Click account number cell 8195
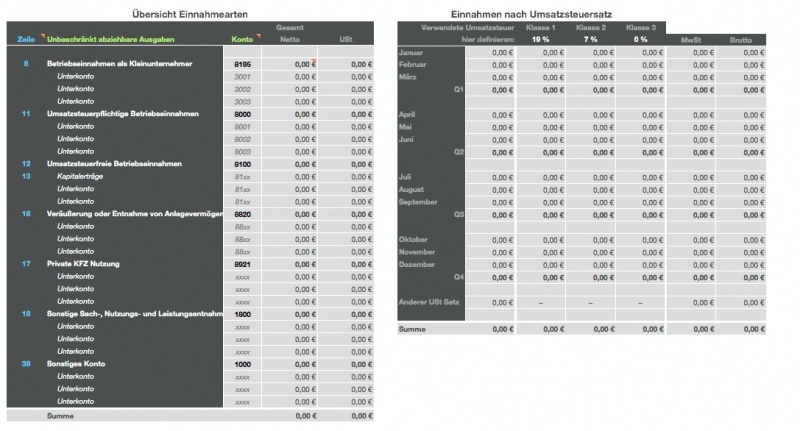The image size is (800, 431). point(242,64)
